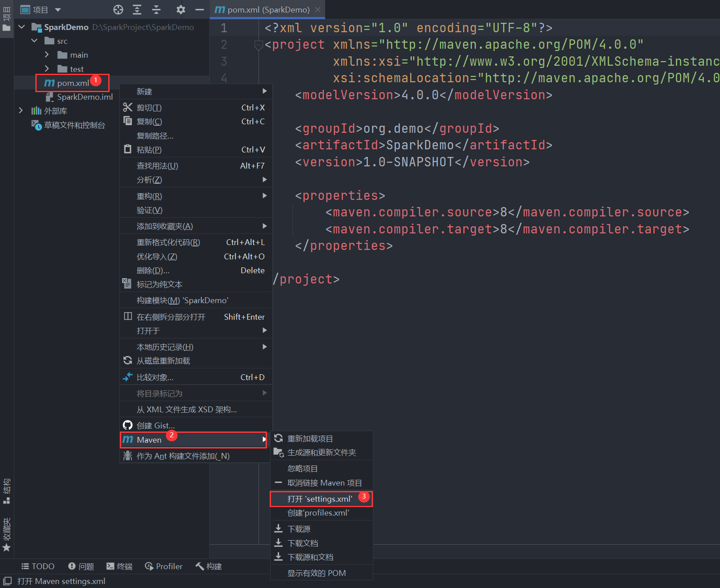This screenshot has height=588, width=720.
Task: Click 取消链接 Maven 项目 entry
Action: (322, 482)
